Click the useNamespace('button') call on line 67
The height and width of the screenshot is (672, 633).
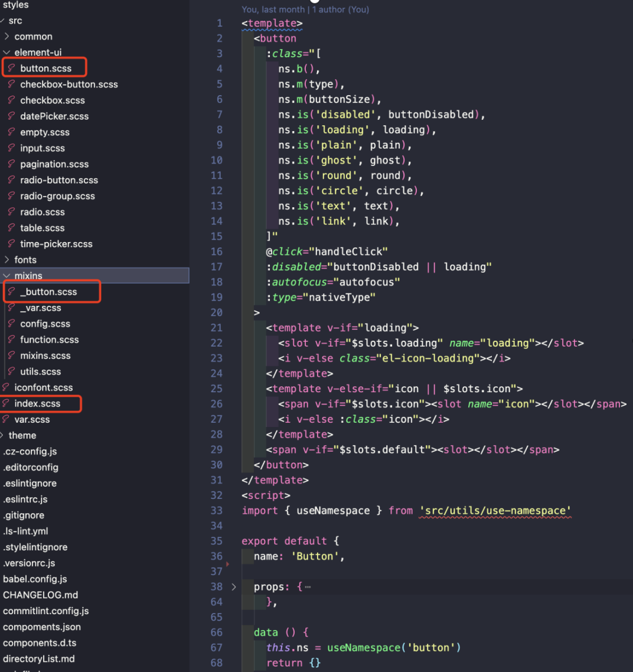pos(394,648)
